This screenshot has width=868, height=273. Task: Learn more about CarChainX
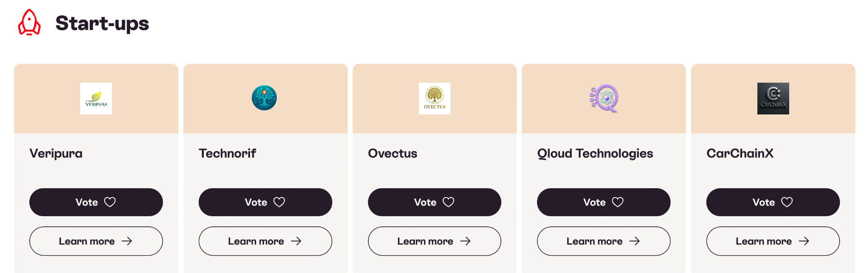click(x=773, y=241)
